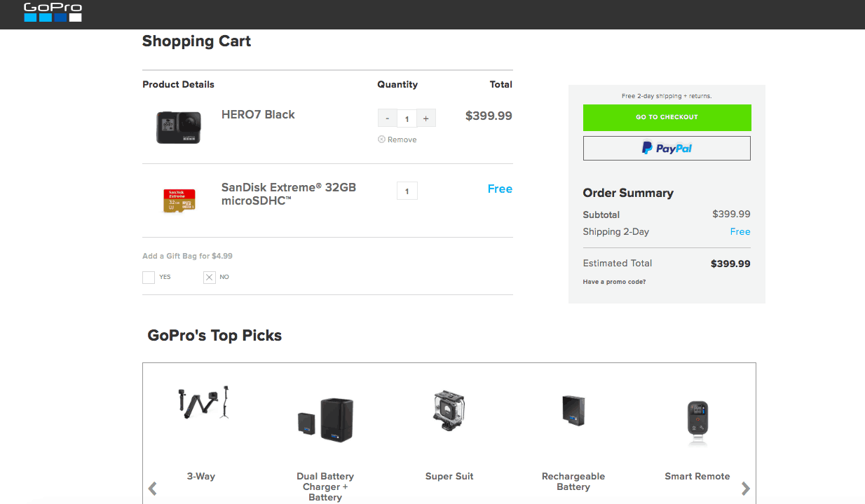Click the $399.99 HERO7 Black line total
Viewport: 865px width, 504px height.
pos(489,116)
